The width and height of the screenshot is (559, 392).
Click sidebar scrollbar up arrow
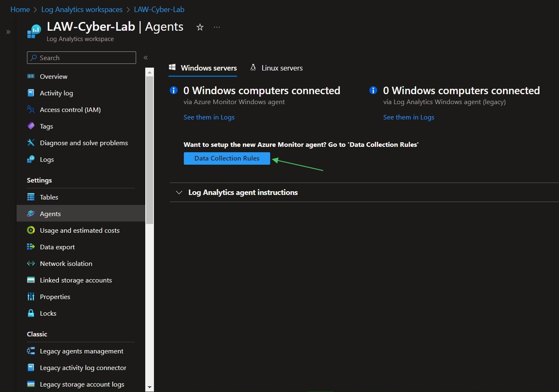pyautogui.click(x=150, y=72)
